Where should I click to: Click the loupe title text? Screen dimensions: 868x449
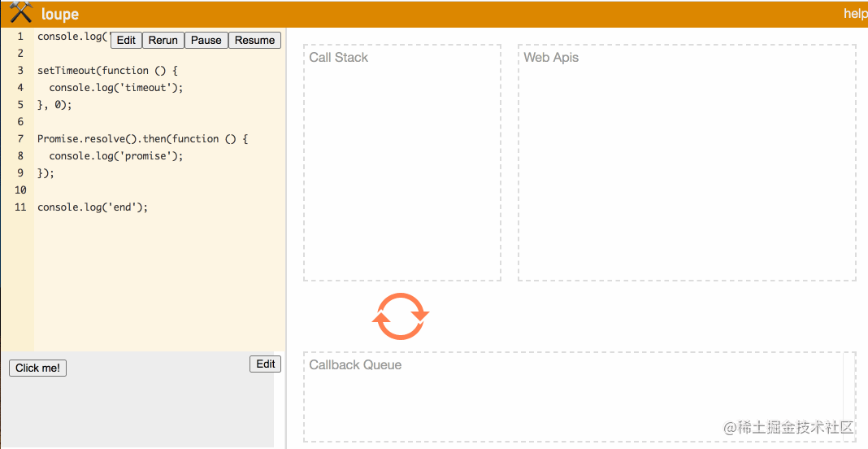tap(60, 14)
